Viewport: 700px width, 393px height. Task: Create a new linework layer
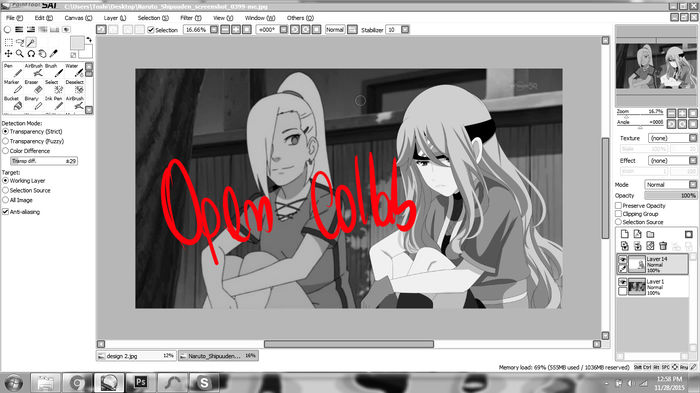coord(638,234)
